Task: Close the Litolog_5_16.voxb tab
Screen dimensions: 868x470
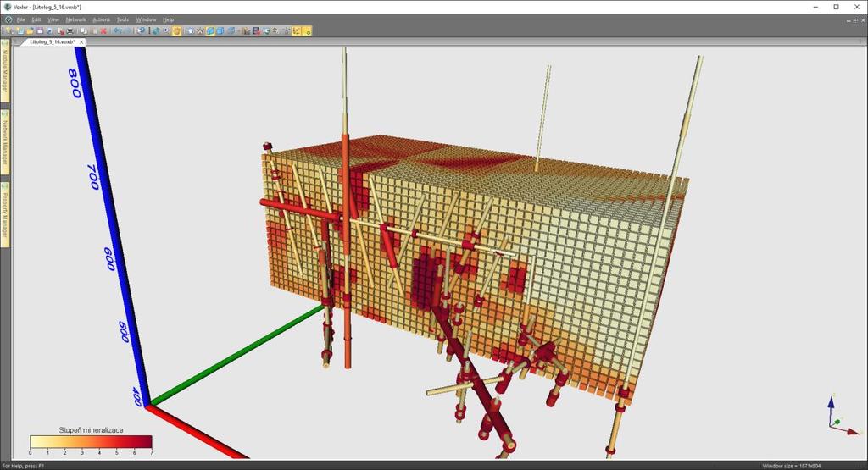Action: coord(81,42)
